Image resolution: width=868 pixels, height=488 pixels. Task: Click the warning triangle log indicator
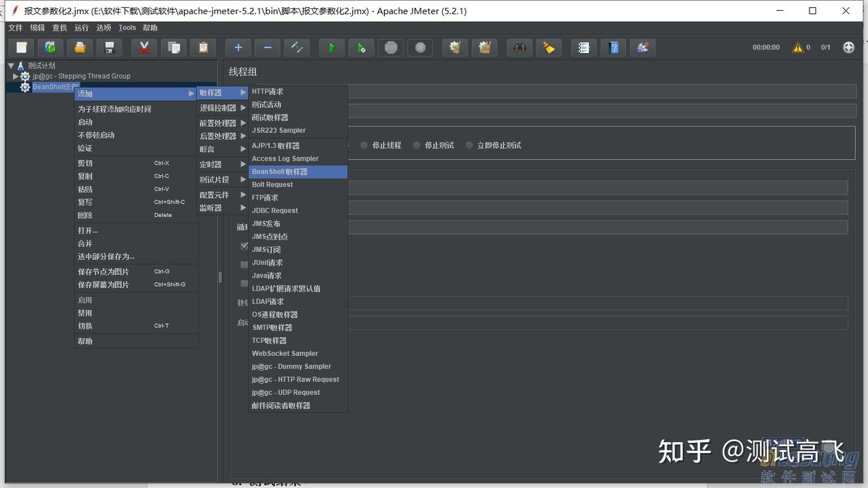click(798, 47)
